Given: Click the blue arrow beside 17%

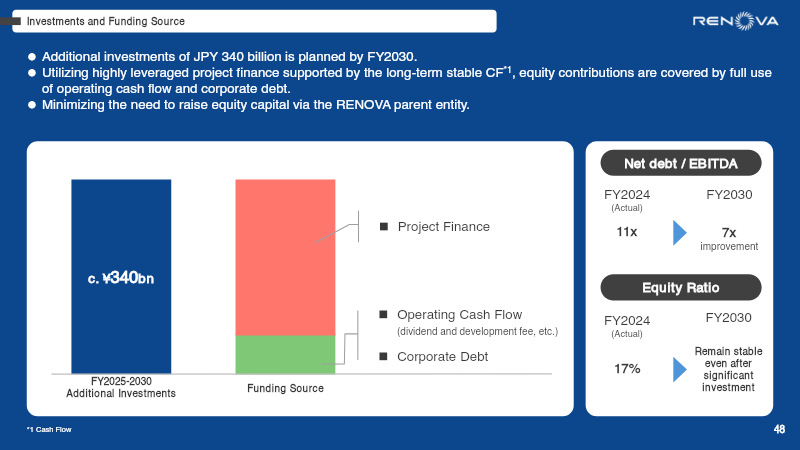Looking at the screenshot, I should click(x=680, y=369).
